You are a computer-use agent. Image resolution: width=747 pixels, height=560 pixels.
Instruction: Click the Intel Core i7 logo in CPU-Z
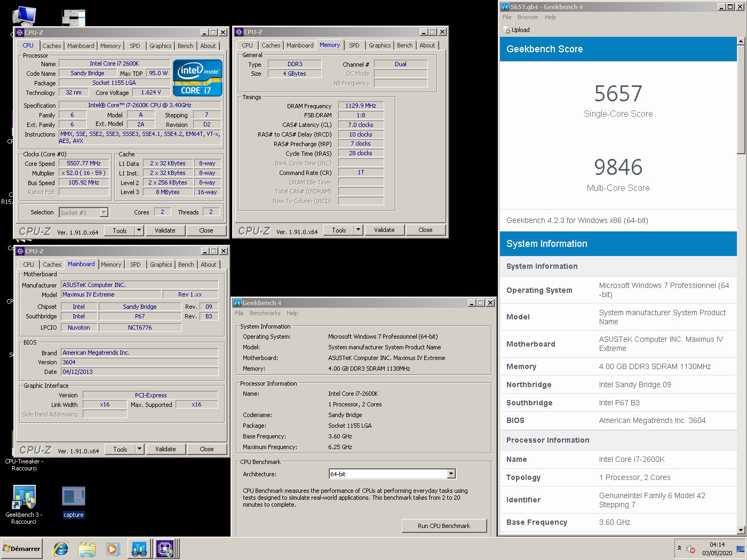pos(197,78)
